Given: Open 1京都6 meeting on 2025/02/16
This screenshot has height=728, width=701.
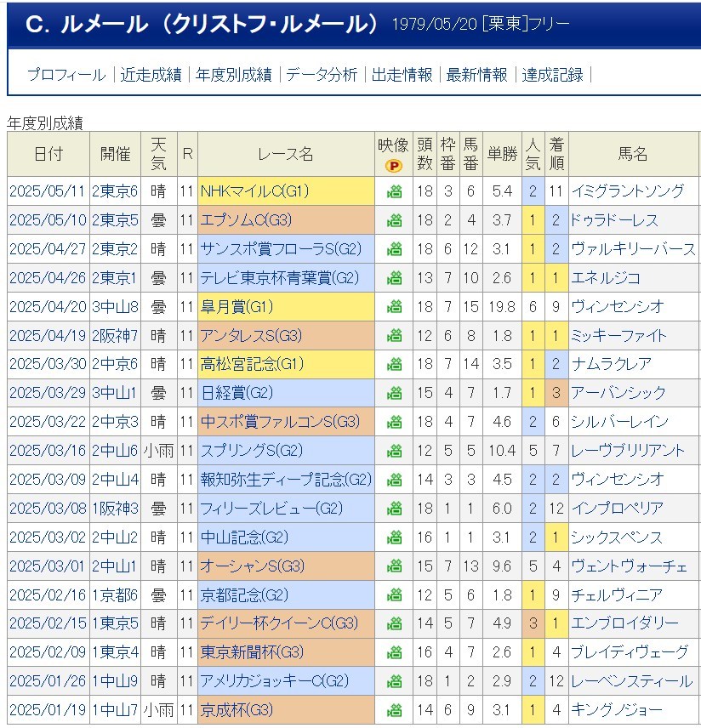Looking at the screenshot, I should pos(115,595).
